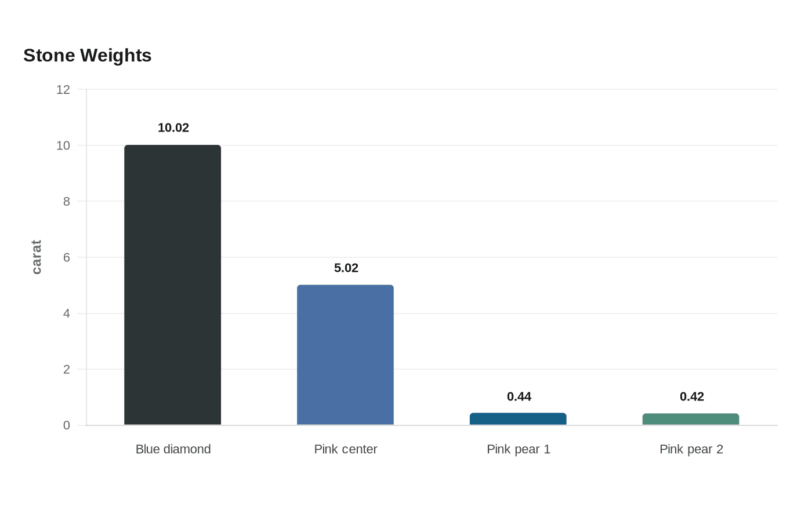Click the Pink center bar

tap(345, 355)
